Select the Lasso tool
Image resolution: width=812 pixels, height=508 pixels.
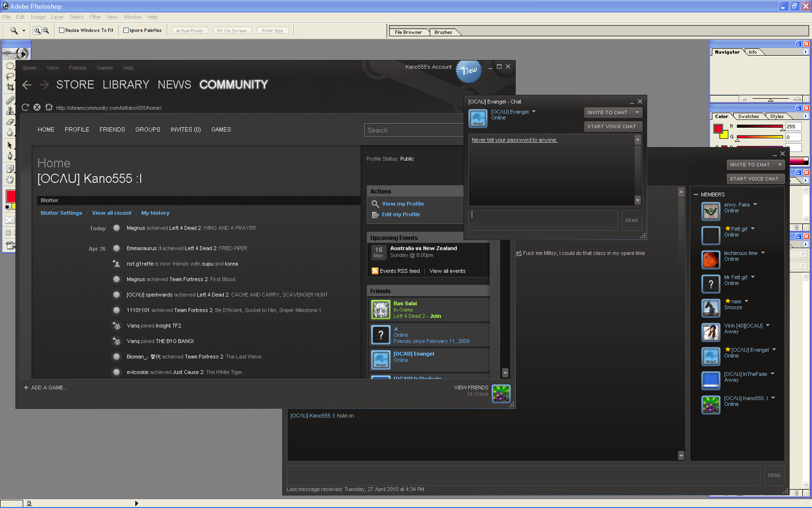click(10, 76)
